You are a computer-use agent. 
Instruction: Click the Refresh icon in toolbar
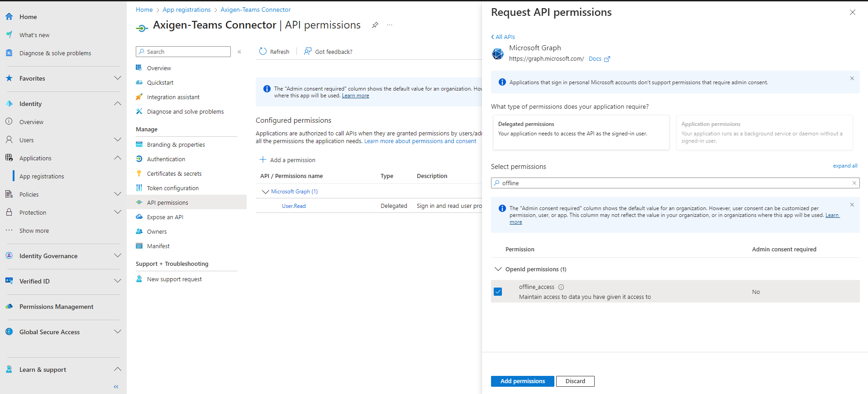(x=263, y=52)
